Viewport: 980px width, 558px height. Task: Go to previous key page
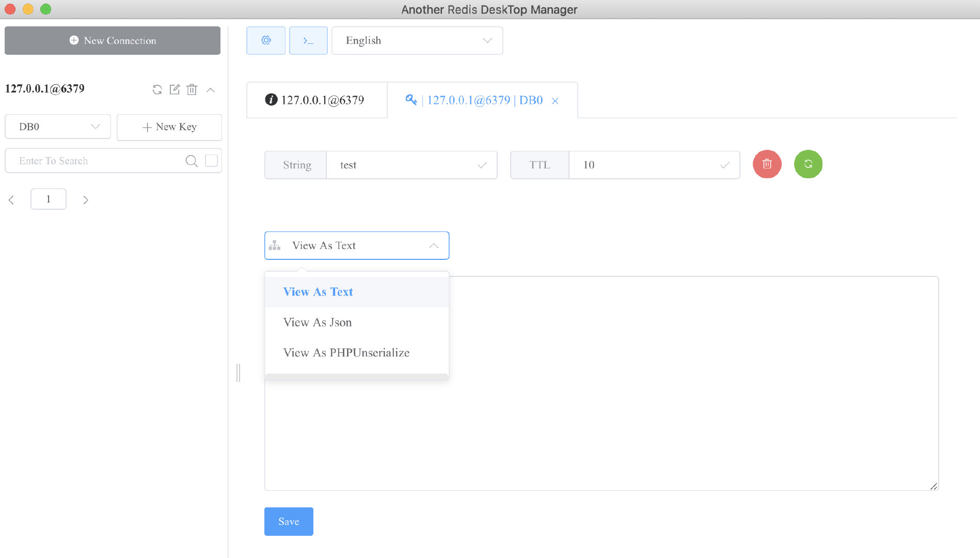[11, 199]
